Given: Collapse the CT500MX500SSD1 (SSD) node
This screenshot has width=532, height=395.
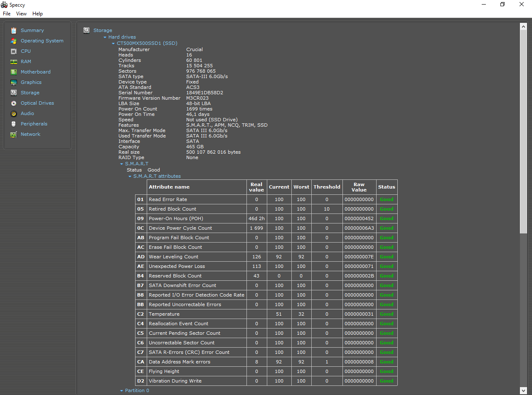Looking at the screenshot, I should [x=113, y=43].
